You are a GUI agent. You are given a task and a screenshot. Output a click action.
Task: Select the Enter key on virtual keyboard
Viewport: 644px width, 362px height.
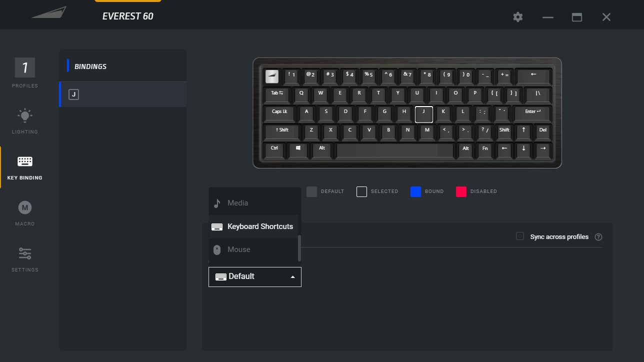tap(532, 113)
